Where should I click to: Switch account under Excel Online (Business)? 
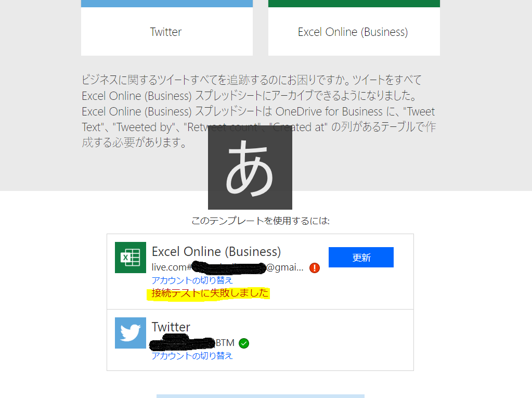click(192, 280)
